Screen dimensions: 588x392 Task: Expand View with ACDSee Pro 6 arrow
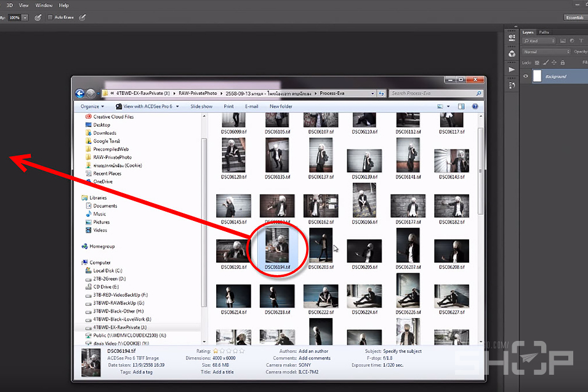pyautogui.click(x=177, y=106)
